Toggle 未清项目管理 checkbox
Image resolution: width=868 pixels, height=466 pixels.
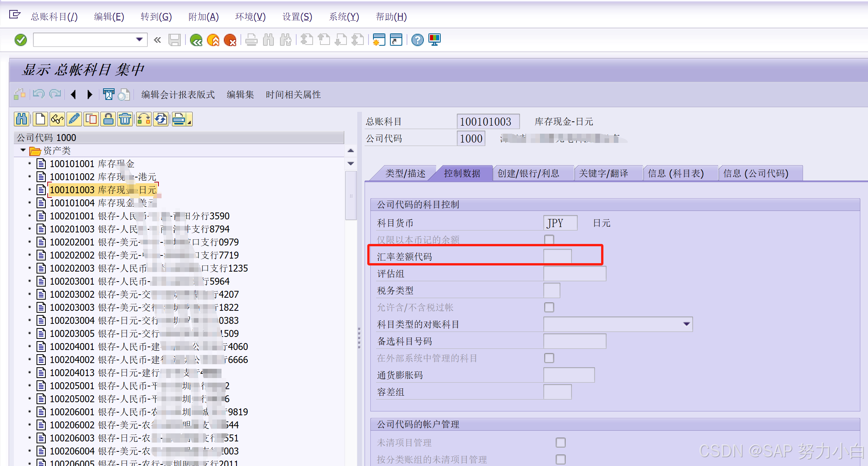[560, 443]
